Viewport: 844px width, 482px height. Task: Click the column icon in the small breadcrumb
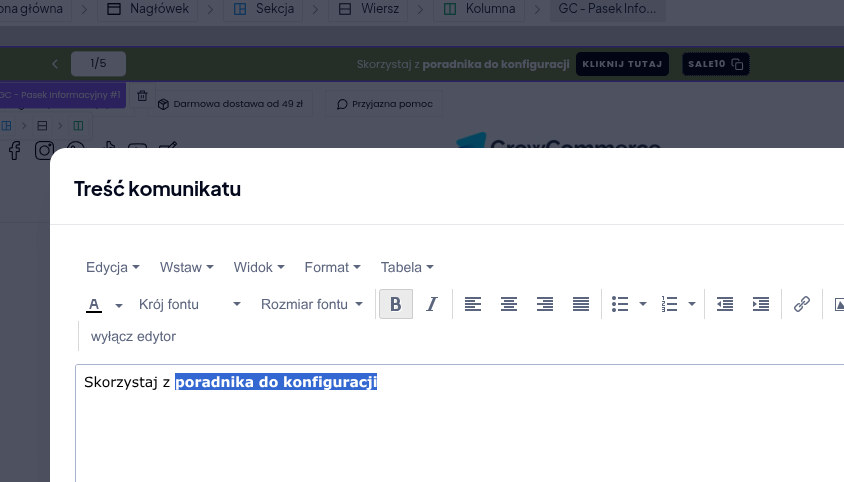point(78,125)
